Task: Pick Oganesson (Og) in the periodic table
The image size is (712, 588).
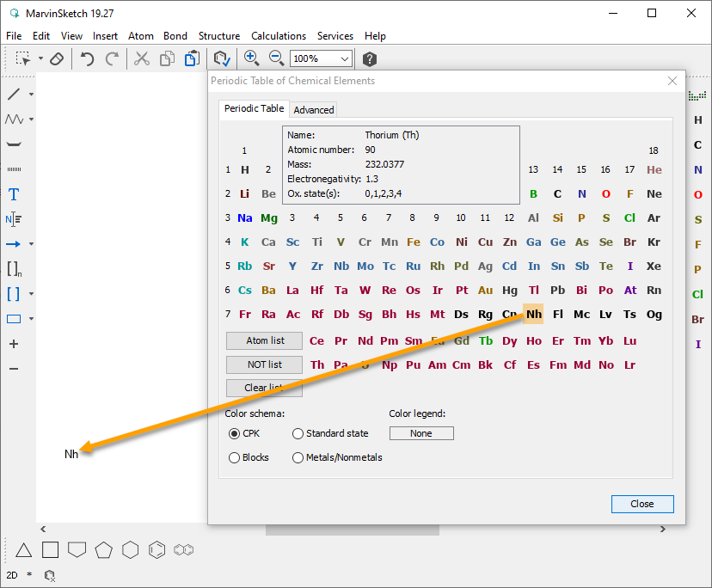Action: [x=654, y=315]
